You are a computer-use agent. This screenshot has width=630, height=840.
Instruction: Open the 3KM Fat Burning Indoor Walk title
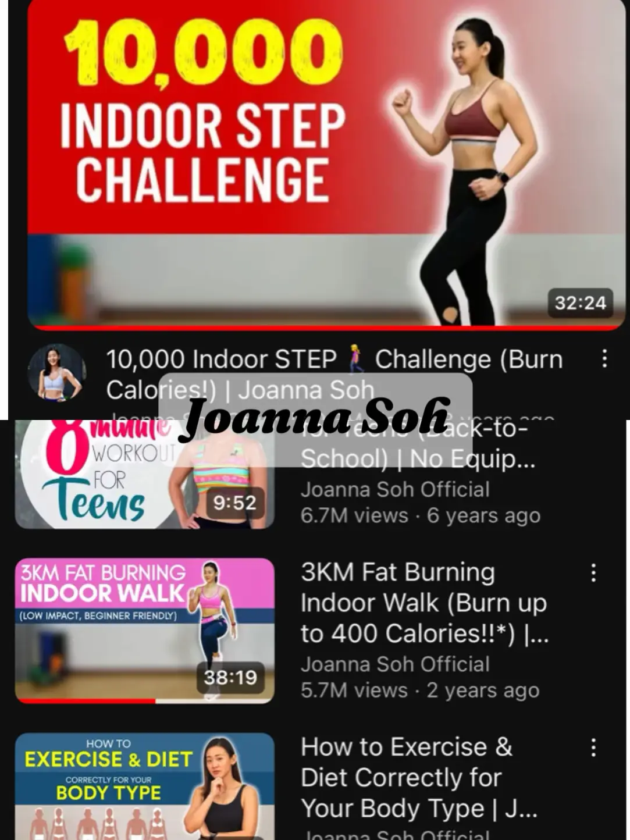(425, 603)
